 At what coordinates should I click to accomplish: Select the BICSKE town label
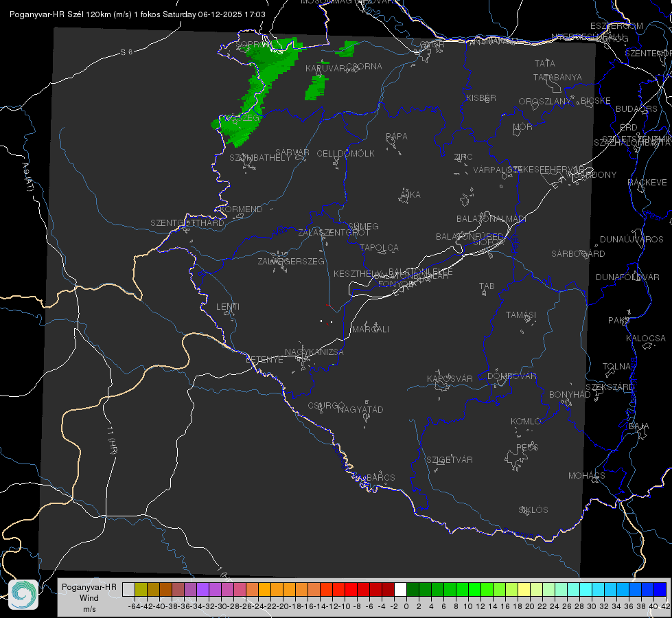[595, 101]
